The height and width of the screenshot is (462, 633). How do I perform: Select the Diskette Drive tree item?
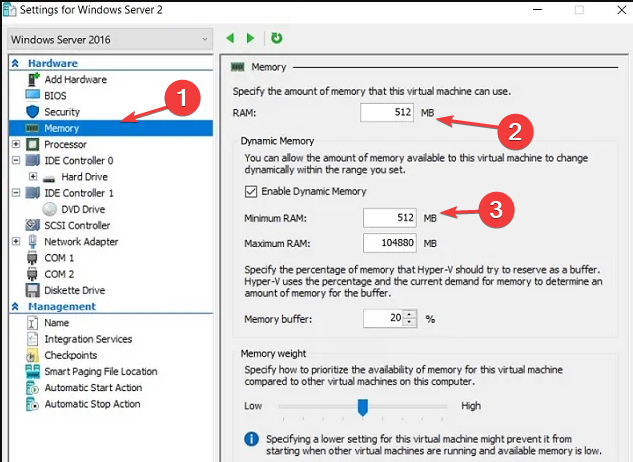[x=75, y=290]
